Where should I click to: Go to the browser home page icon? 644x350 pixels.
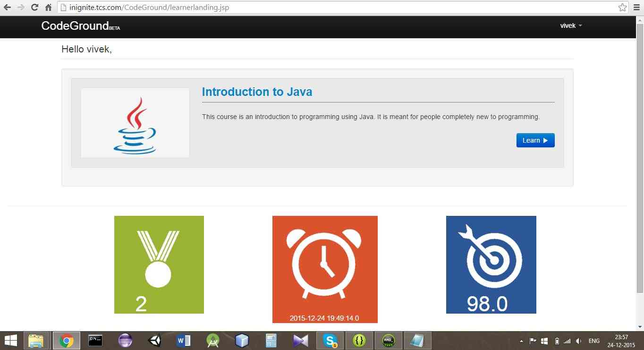pos(48,8)
